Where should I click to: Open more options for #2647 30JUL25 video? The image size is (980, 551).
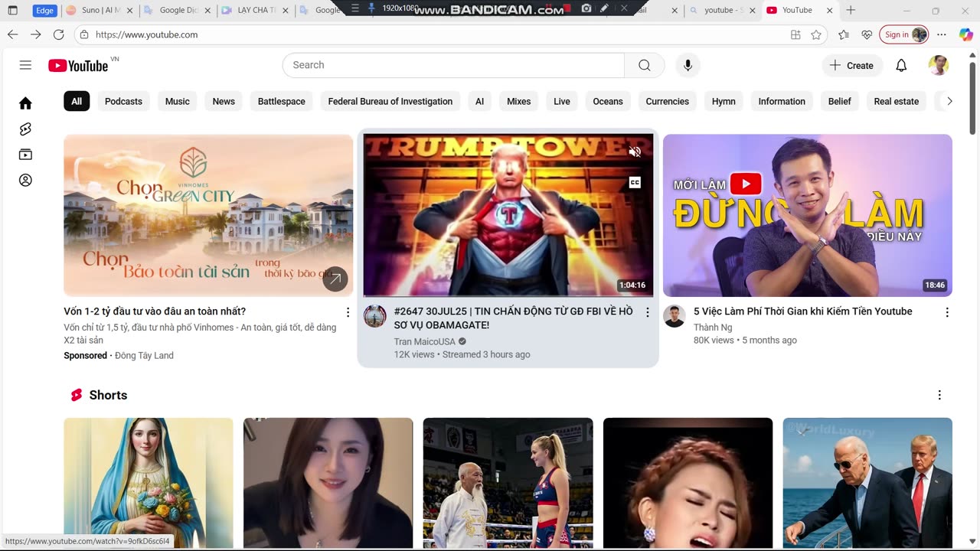[x=647, y=312]
